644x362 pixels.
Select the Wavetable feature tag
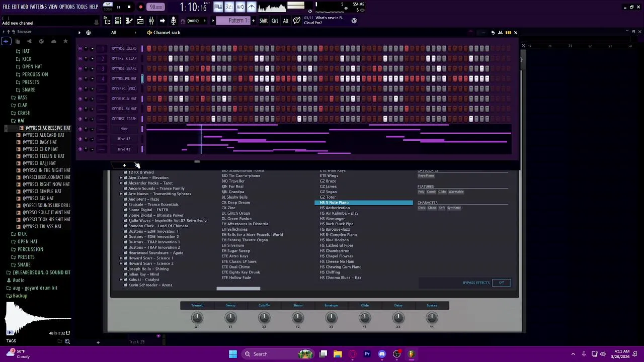point(456,192)
